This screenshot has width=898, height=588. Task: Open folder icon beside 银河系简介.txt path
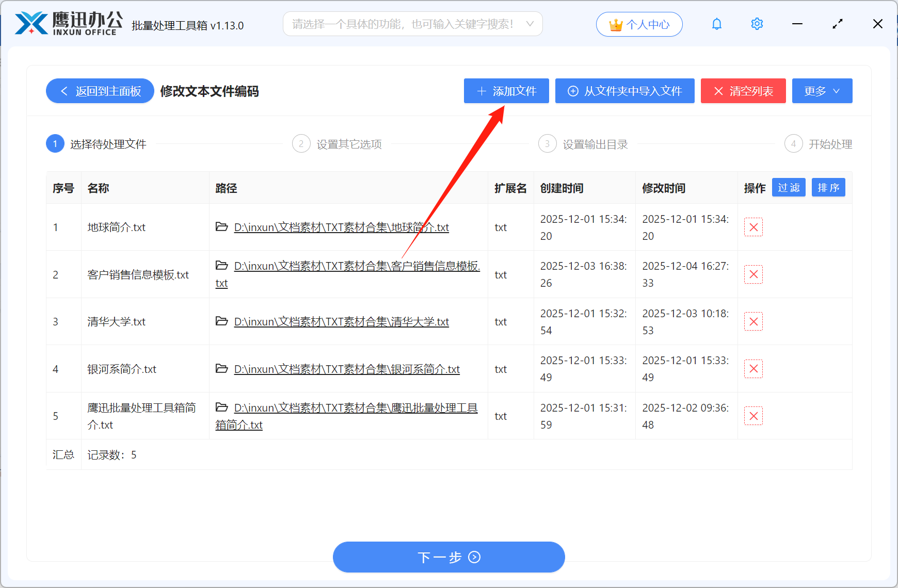221,368
